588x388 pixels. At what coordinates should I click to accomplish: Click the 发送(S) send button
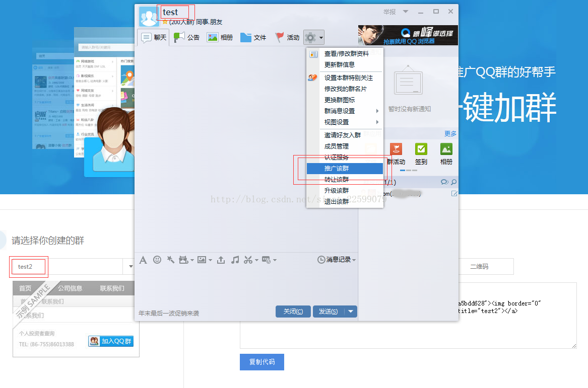click(x=329, y=312)
